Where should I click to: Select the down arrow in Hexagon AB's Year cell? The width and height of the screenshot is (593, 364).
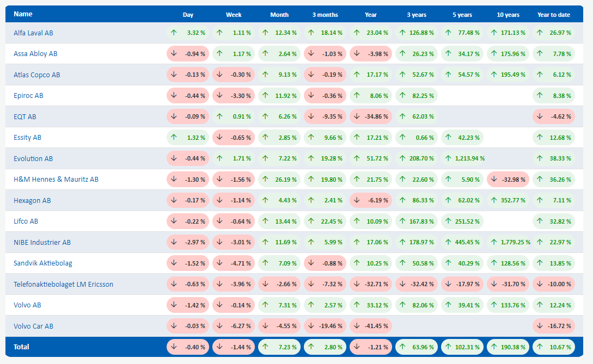coord(357,200)
